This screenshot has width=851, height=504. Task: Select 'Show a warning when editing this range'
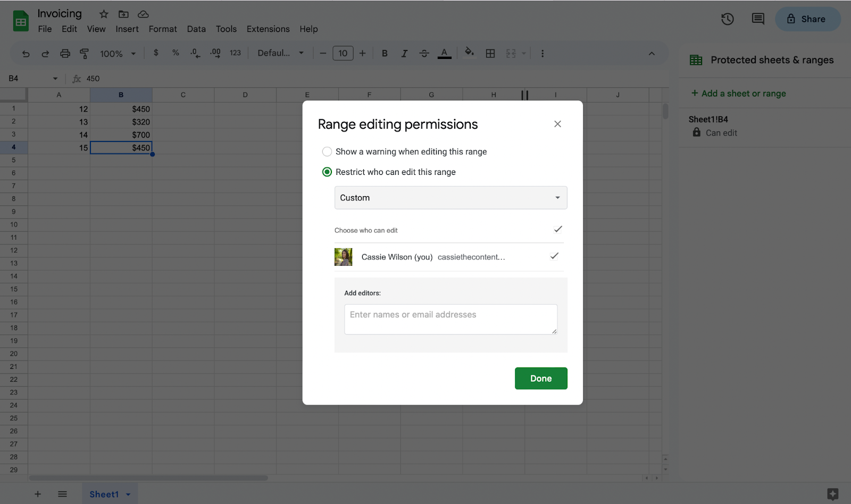(x=327, y=152)
